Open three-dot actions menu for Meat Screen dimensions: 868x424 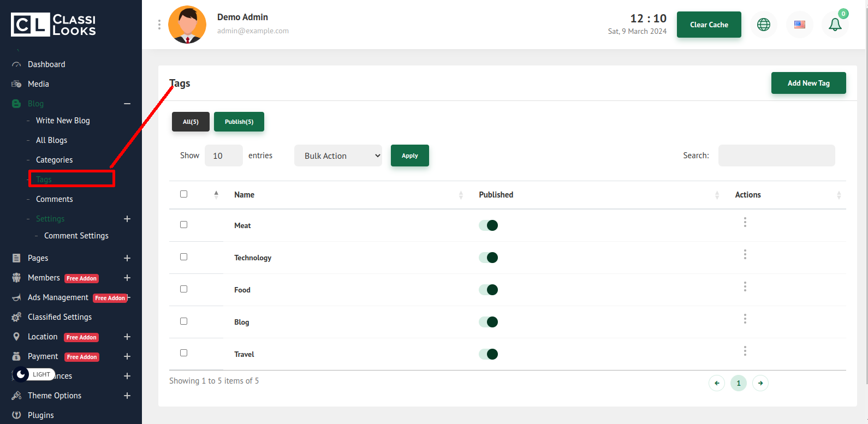[x=745, y=223]
